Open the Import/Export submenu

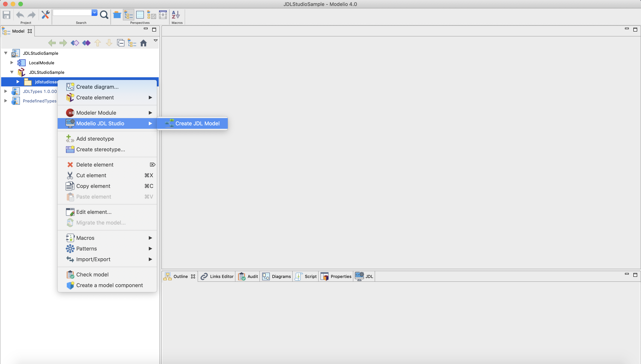107,259
